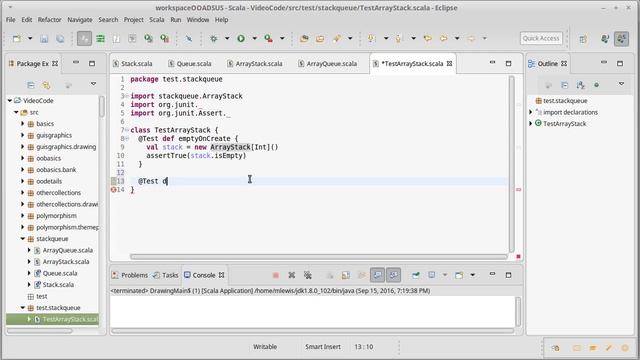Image resolution: width=640 pixels, height=360 pixels.
Task: Expand TestArrayStack in Outline
Action: tap(531, 123)
